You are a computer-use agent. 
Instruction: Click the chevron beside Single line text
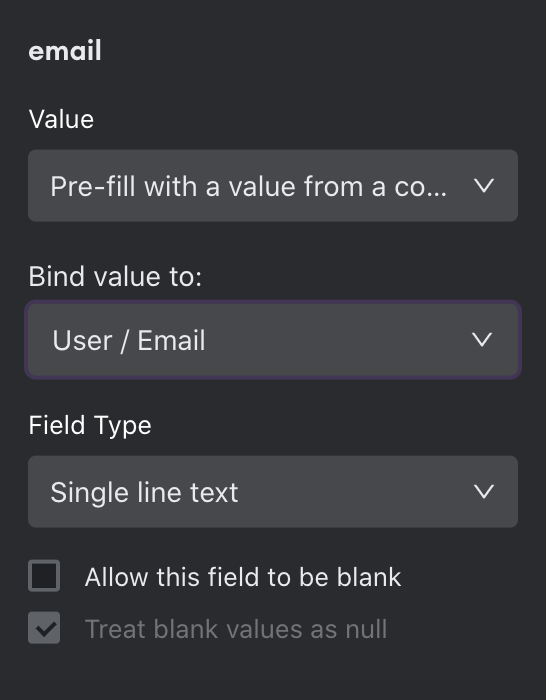[483, 492]
